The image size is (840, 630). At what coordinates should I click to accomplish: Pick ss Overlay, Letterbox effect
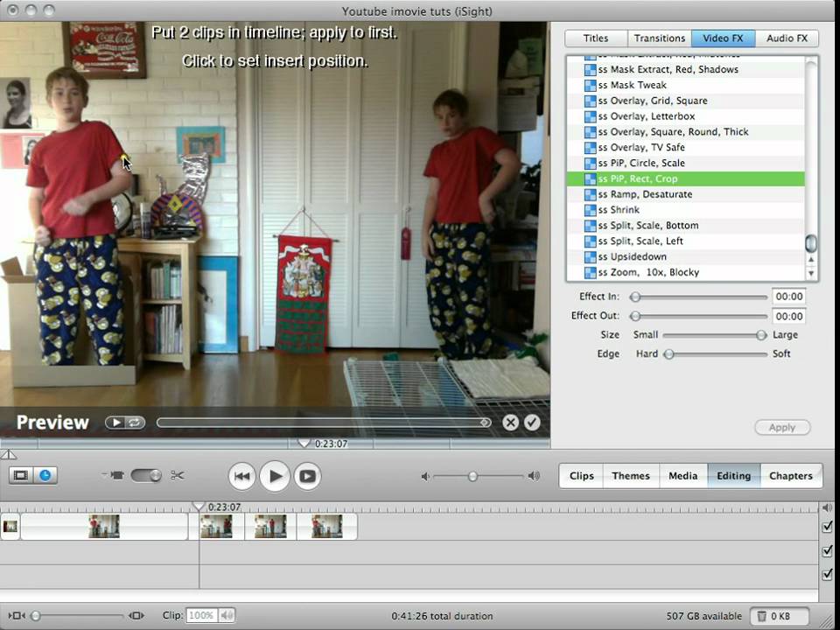[686, 116]
